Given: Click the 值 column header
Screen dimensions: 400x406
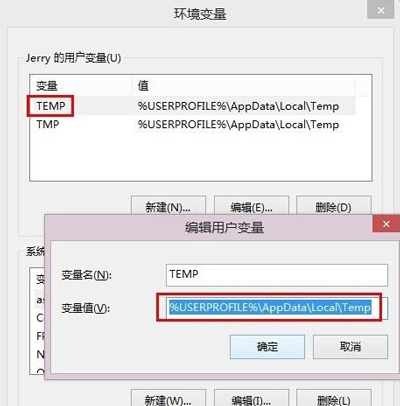Looking at the screenshot, I should 243,86.
